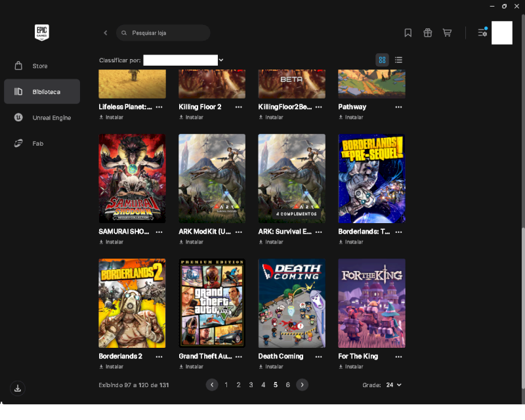The image size is (525, 420).
Task: Open the downloads icon in sidebar
Action: pos(18,388)
